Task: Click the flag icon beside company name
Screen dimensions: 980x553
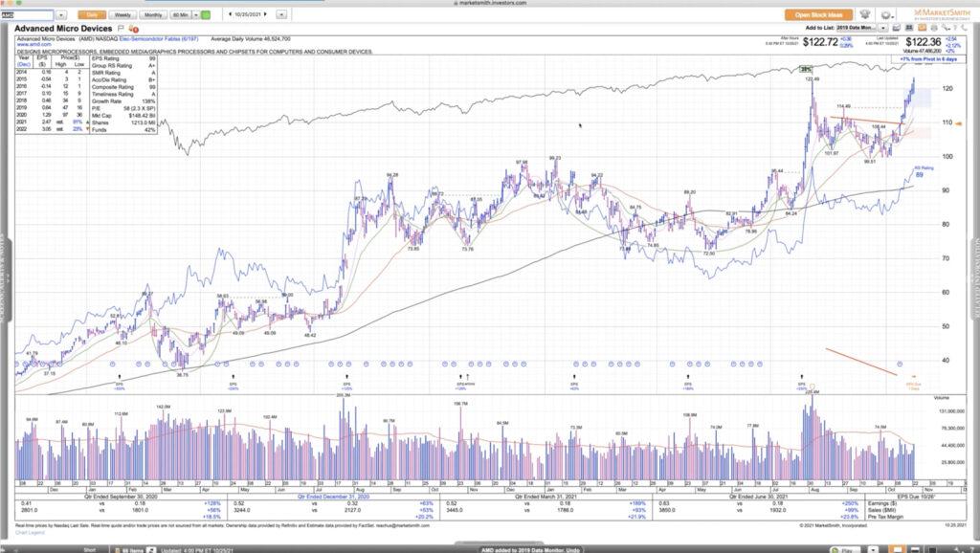Action: (122, 29)
